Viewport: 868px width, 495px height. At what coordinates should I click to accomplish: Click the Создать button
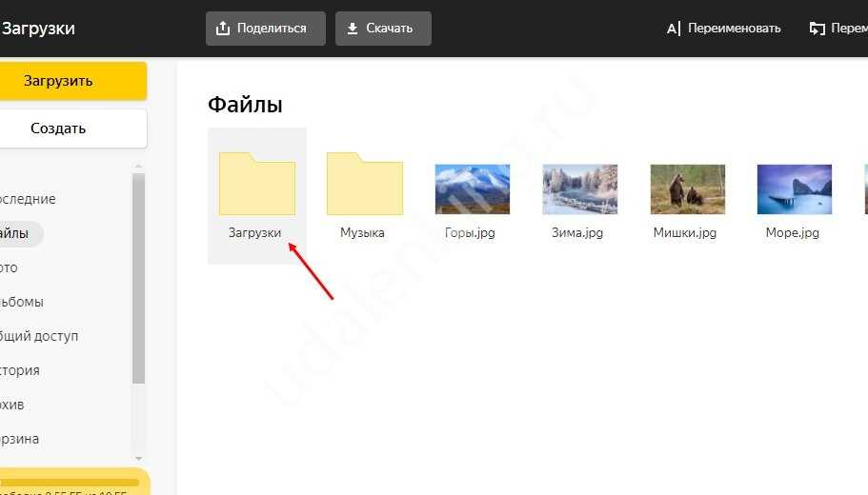point(59,129)
